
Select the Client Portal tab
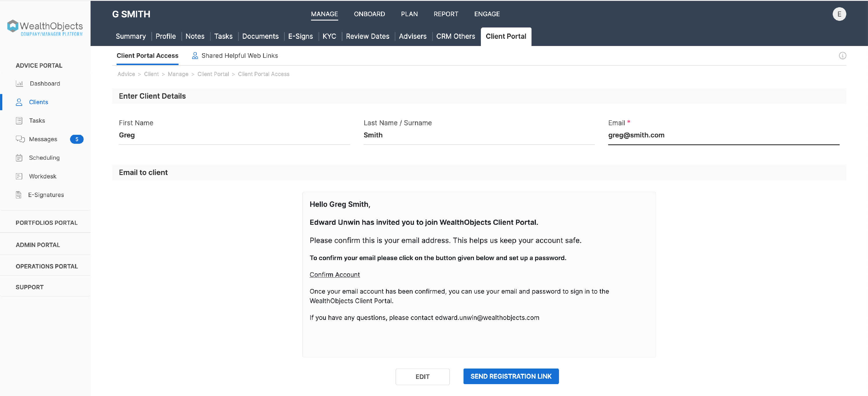(x=505, y=36)
